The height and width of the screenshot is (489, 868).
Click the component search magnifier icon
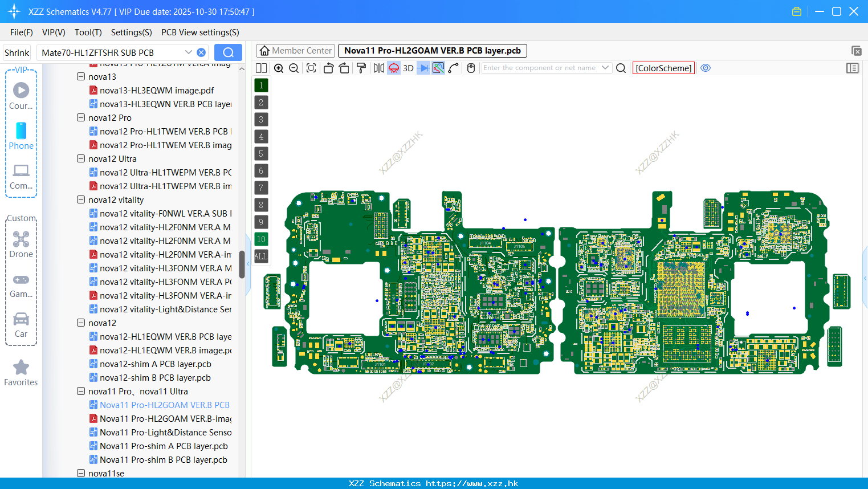[621, 68]
